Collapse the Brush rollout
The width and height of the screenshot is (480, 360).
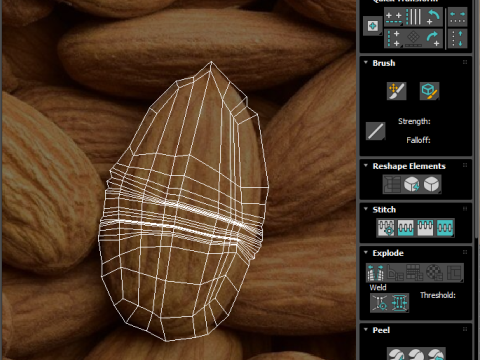pos(366,63)
